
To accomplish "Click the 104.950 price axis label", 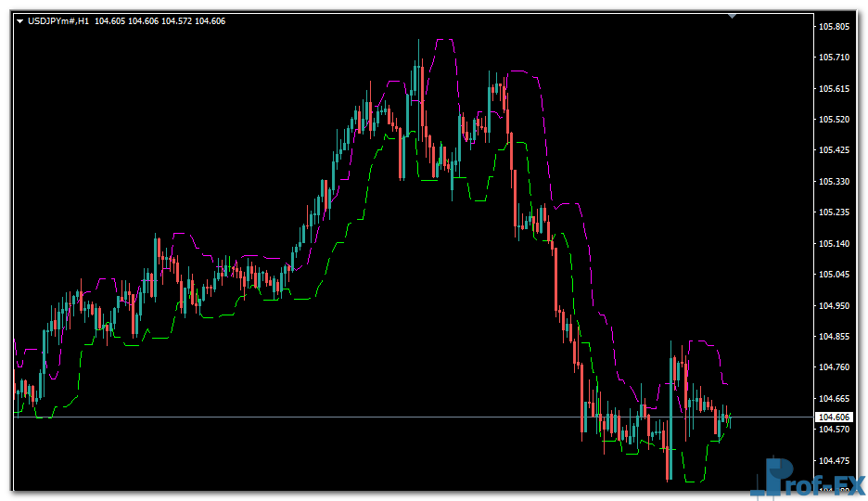I will (x=834, y=305).
